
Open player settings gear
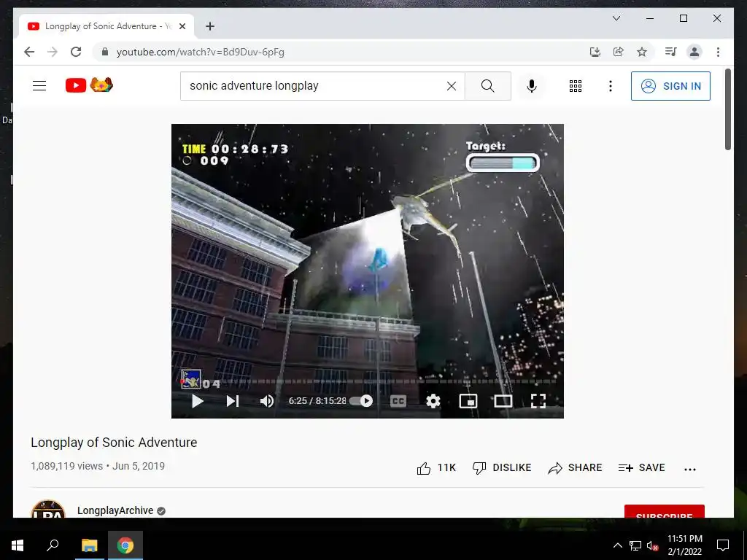click(x=433, y=401)
